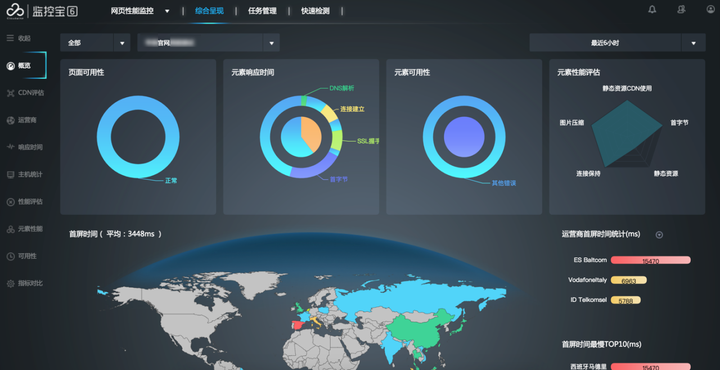Switch to the 任务管理 tab
720x370 pixels.
262,11
